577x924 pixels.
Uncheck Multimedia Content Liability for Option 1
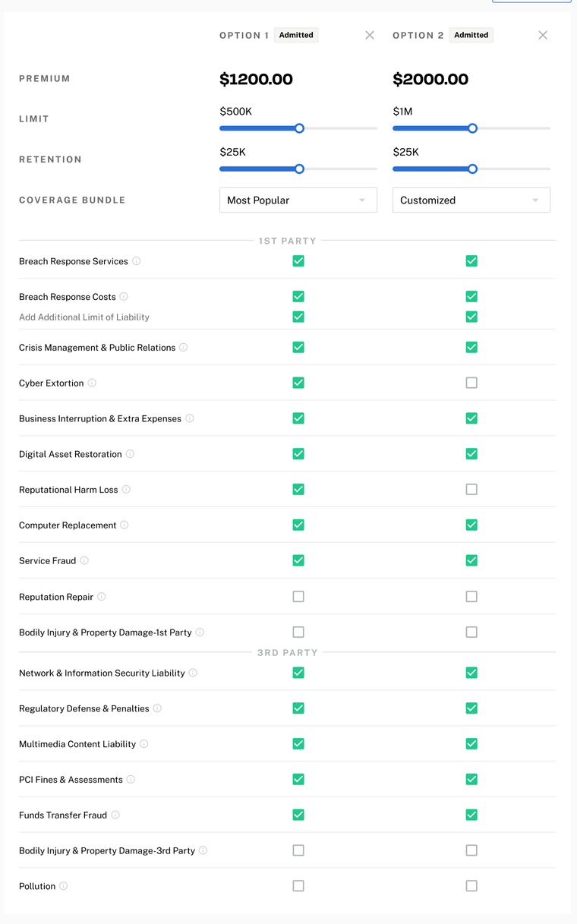[x=298, y=744]
